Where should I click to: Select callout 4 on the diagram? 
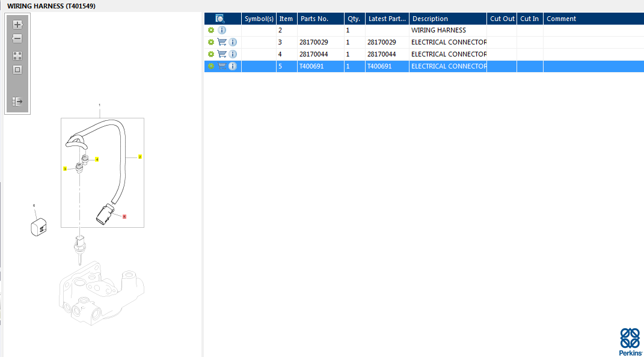pyautogui.click(x=97, y=159)
